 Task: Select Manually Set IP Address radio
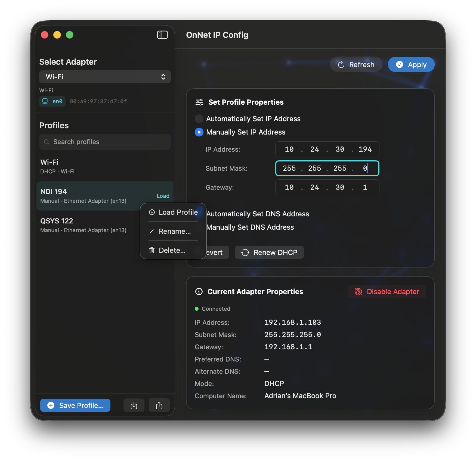[199, 132]
